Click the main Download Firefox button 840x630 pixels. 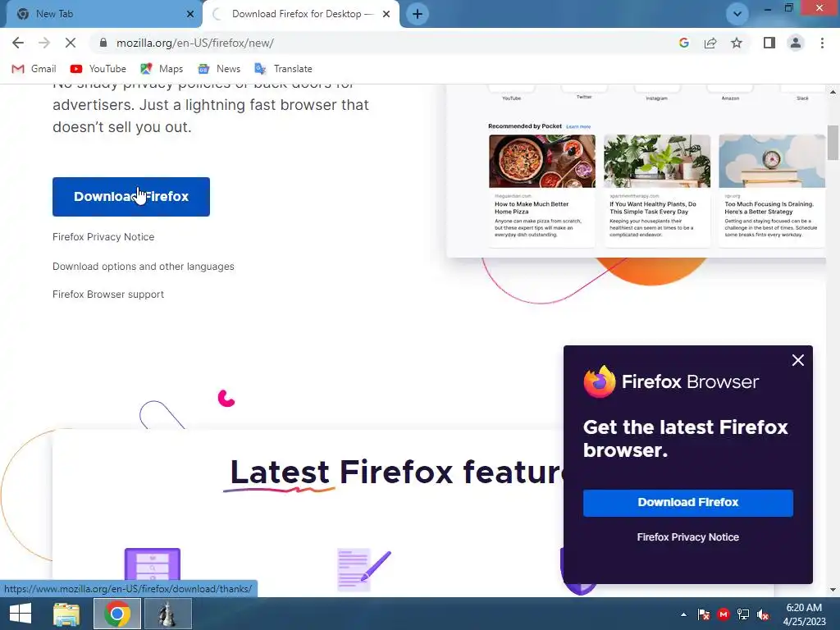tap(131, 197)
